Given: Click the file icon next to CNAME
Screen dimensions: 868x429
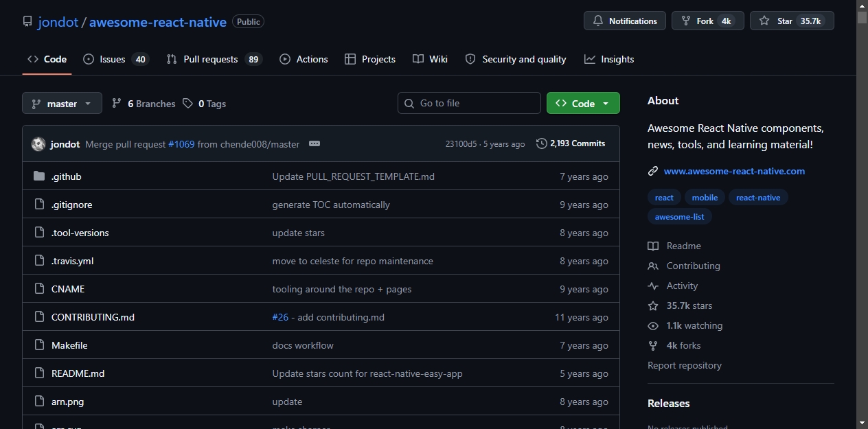Looking at the screenshot, I should [x=39, y=289].
